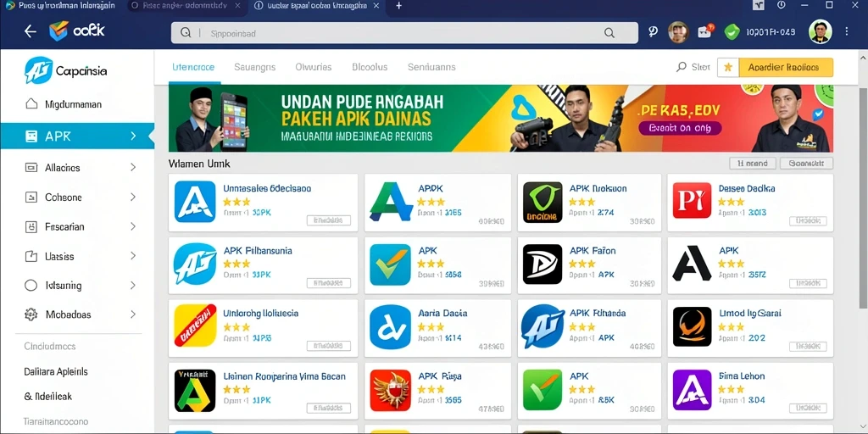Click the button right of H rarand
This screenshot has height=434, width=868.
(807, 164)
